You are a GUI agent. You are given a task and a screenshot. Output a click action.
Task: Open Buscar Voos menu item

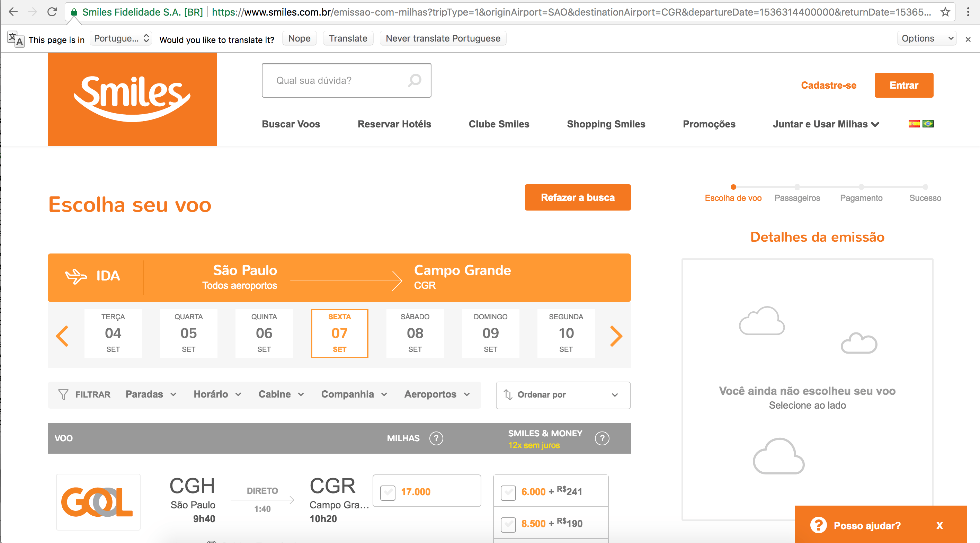(291, 124)
